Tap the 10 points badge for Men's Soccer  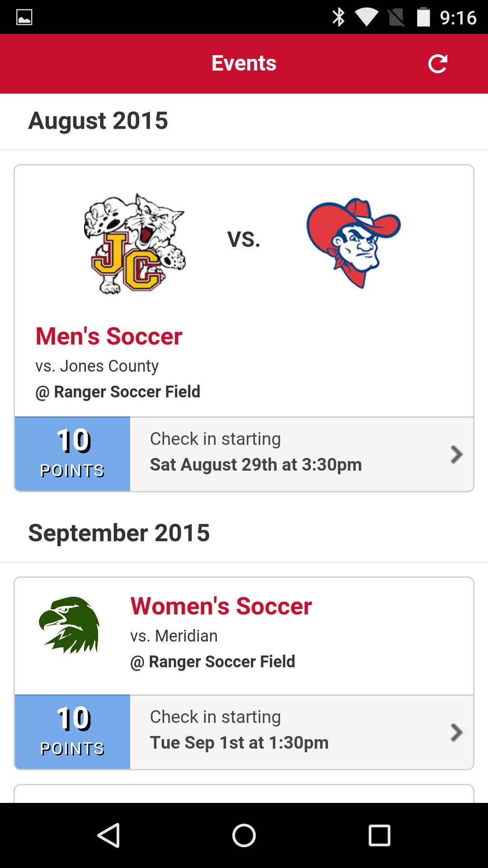(x=73, y=454)
